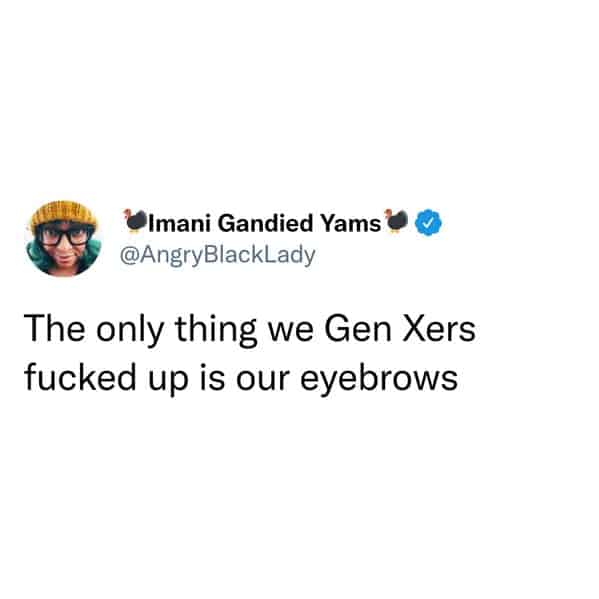Click the word "only" in the tweet
The height and width of the screenshot is (599, 599).
130,331
